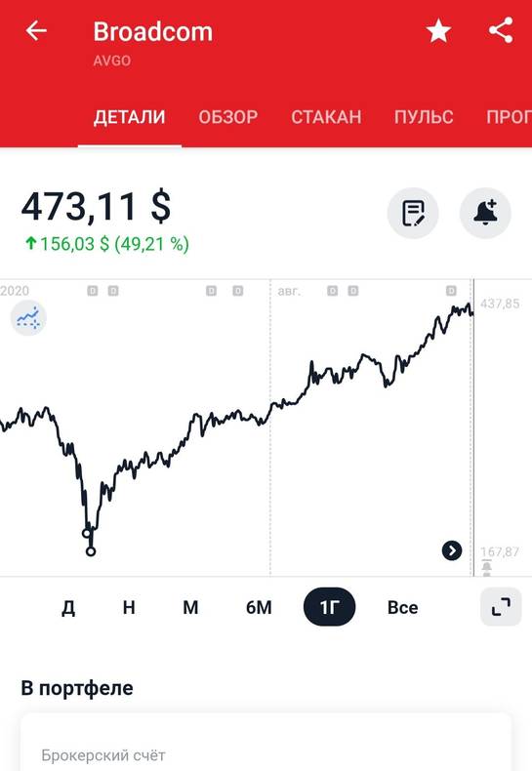Choose the 6М chart period
532x771 pixels.
tap(259, 608)
